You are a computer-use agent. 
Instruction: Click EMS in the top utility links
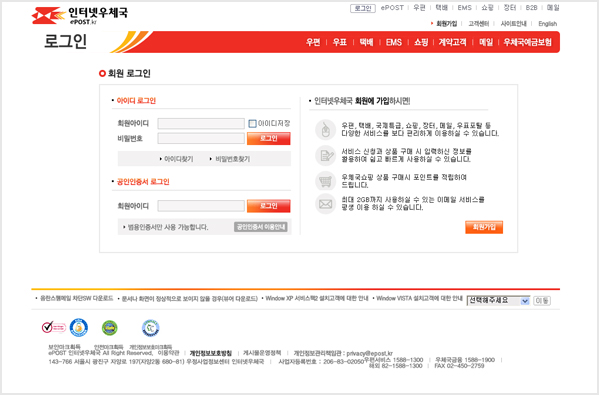click(x=465, y=8)
